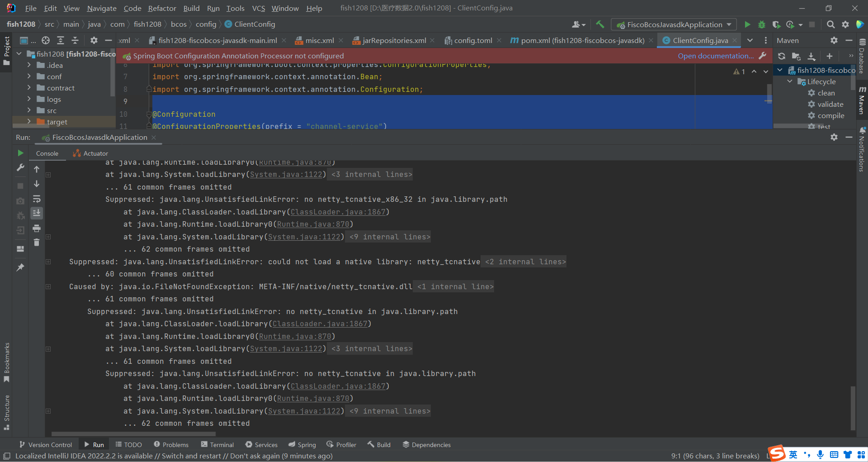Image resolution: width=868 pixels, height=462 pixels.
Task: Open Search Everywhere magnifier
Action: click(830, 24)
